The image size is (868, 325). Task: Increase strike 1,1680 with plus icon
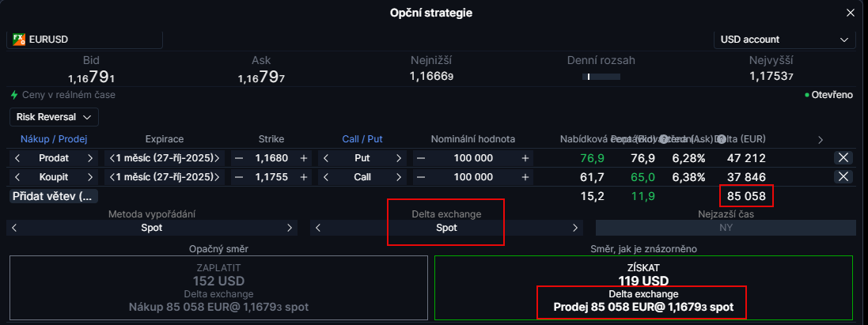tap(303, 158)
